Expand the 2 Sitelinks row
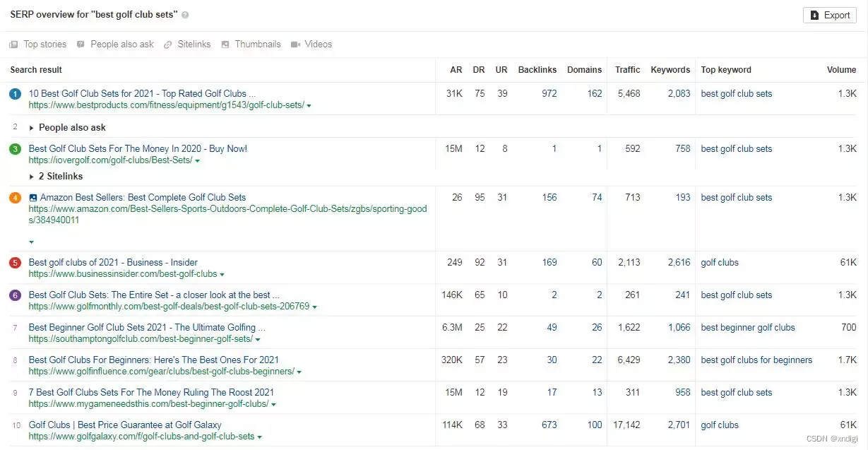This screenshot has height=450, width=868. 32,177
